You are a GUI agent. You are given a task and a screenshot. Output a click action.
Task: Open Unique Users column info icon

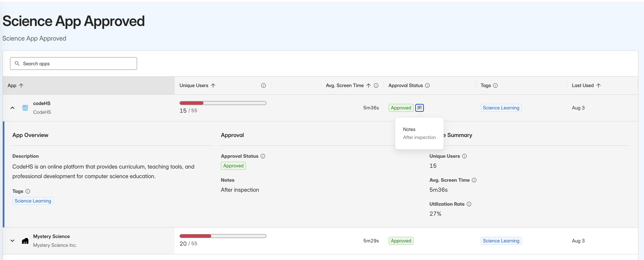(263, 85)
